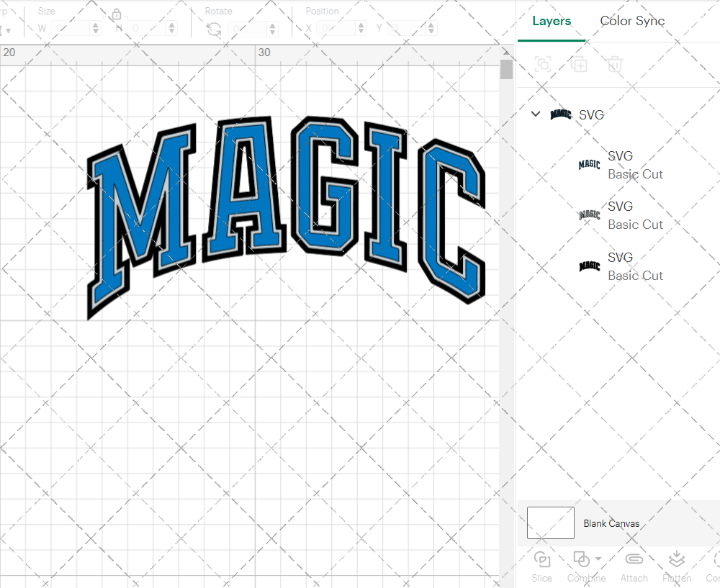Select the Blank Canvas swatch
This screenshot has width=720, height=588.
click(x=551, y=523)
